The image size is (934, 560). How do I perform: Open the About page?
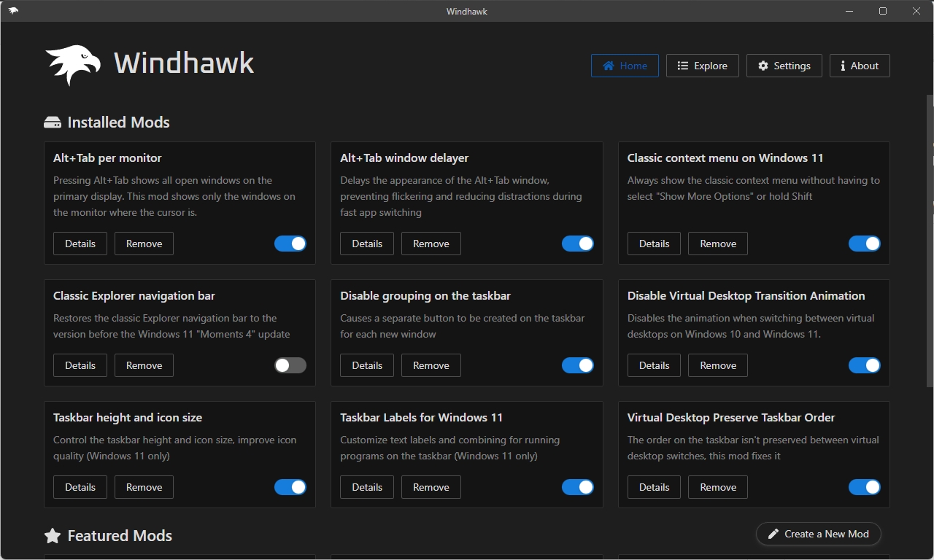860,66
